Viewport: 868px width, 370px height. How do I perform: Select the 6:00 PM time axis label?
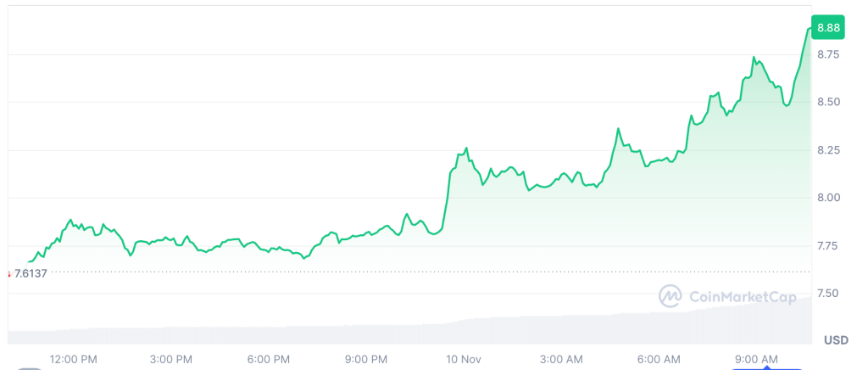coord(270,359)
